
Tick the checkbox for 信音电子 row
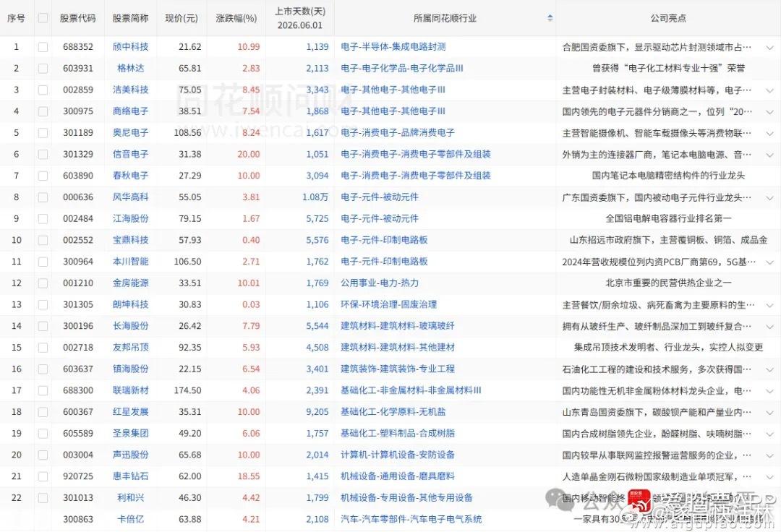click(43, 154)
